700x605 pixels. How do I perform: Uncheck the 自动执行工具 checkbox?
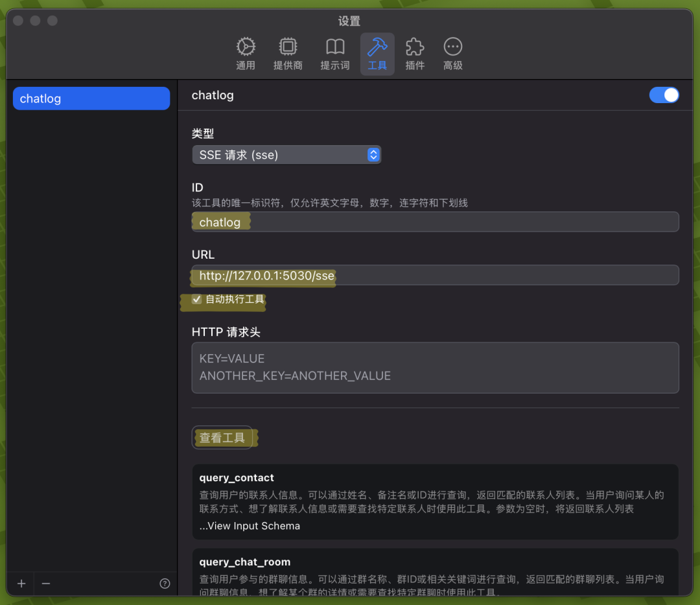196,300
